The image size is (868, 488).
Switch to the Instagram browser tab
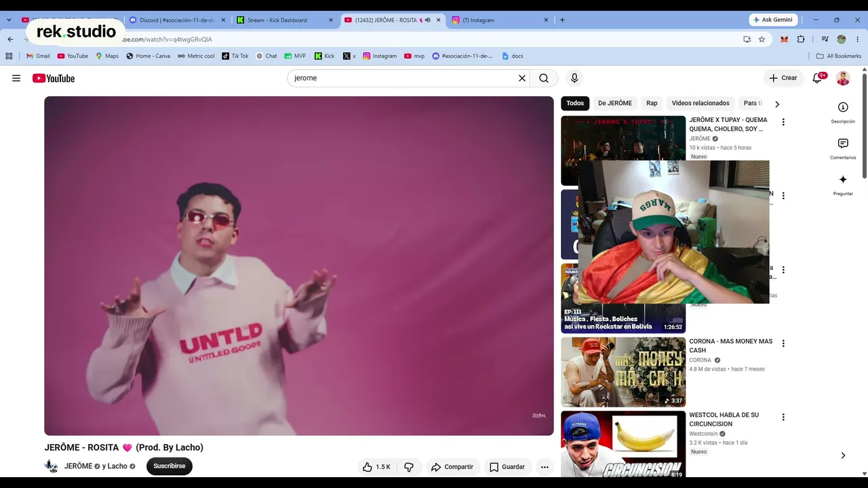[500, 20]
